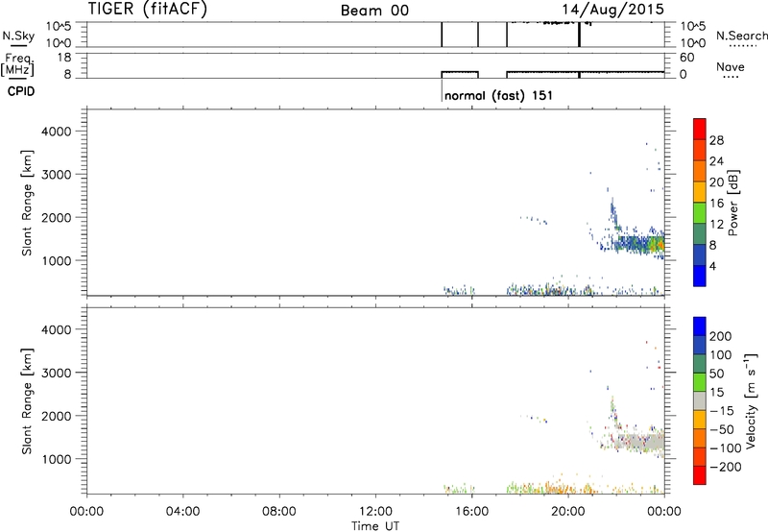Click the '200' Velocity colorbar value

point(721,336)
